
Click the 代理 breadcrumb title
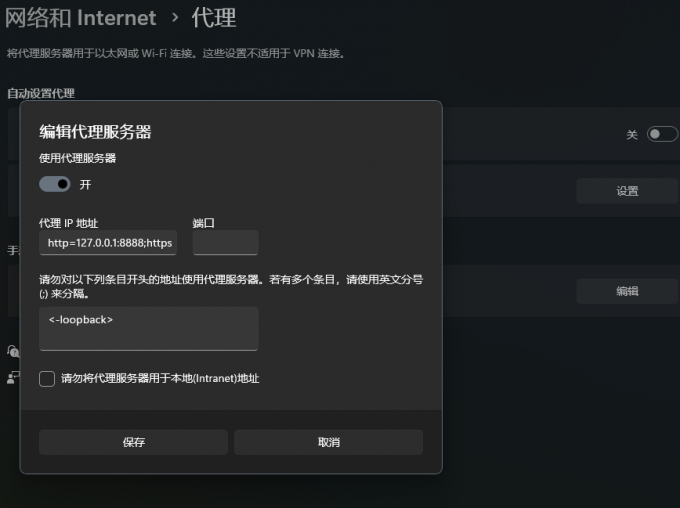[214, 18]
